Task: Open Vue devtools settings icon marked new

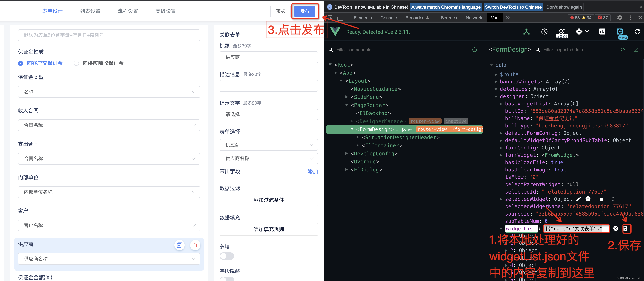Action: (x=620, y=32)
